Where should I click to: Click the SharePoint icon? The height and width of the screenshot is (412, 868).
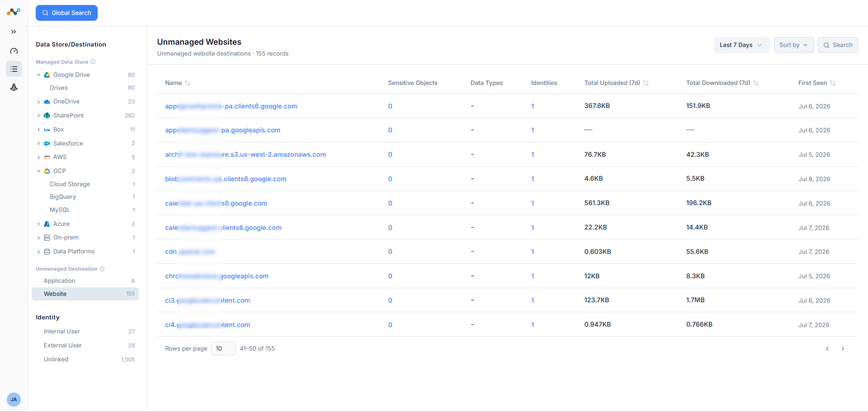47,116
